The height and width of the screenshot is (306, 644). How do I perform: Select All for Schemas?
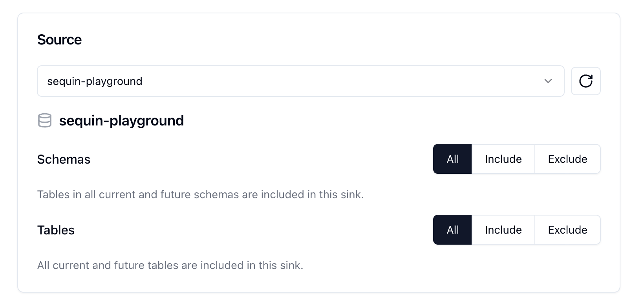click(452, 159)
